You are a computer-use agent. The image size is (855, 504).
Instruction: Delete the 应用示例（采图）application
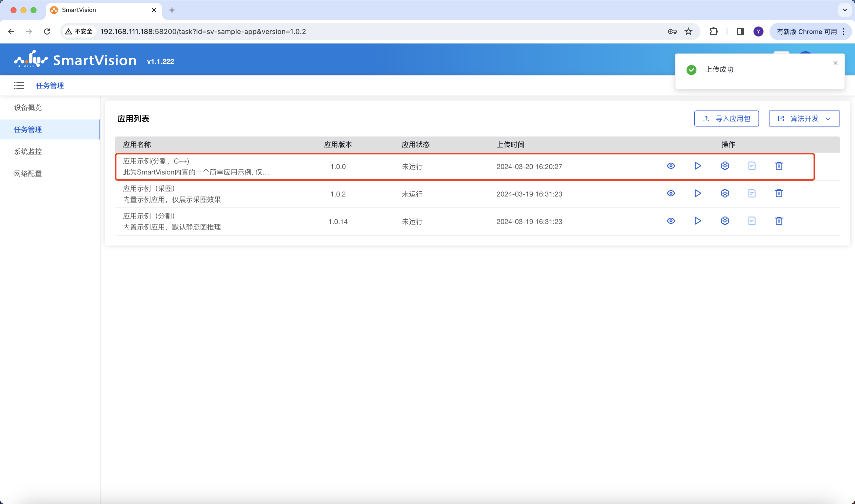tap(779, 193)
